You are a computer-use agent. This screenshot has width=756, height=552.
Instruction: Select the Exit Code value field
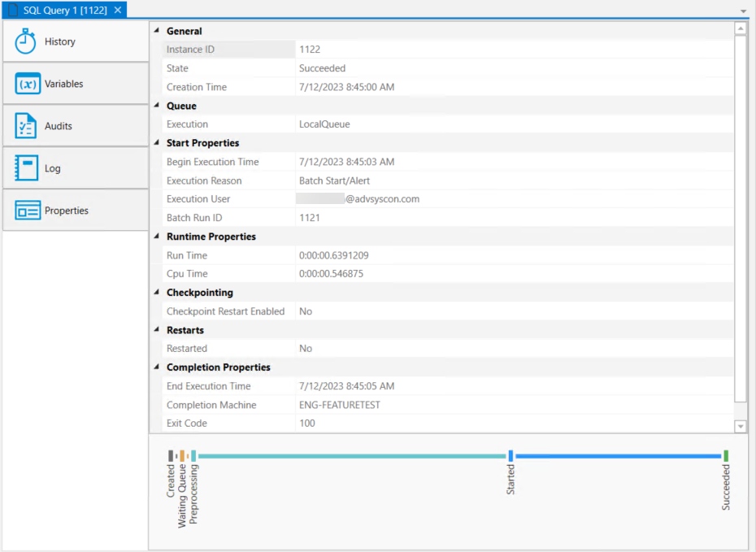[x=514, y=424]
